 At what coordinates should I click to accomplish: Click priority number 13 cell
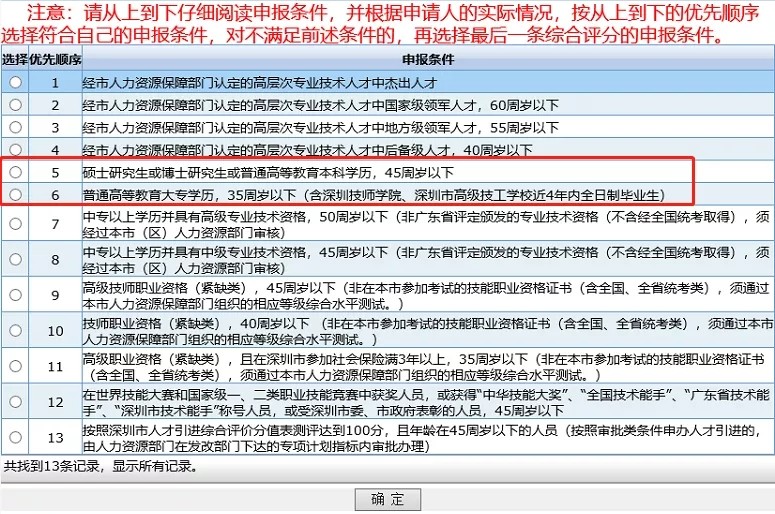coord(55,437)
